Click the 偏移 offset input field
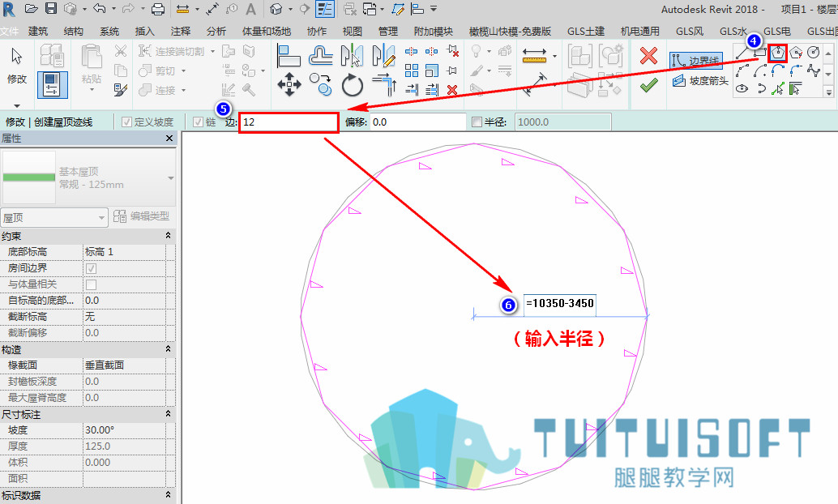The height and width of the screenshot is (504, 838). 418,122
